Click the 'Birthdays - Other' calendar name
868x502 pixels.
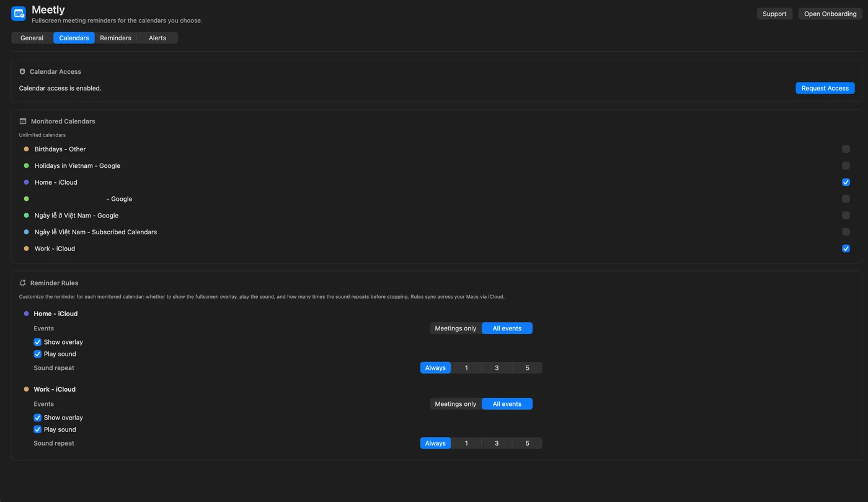[60, 149]
